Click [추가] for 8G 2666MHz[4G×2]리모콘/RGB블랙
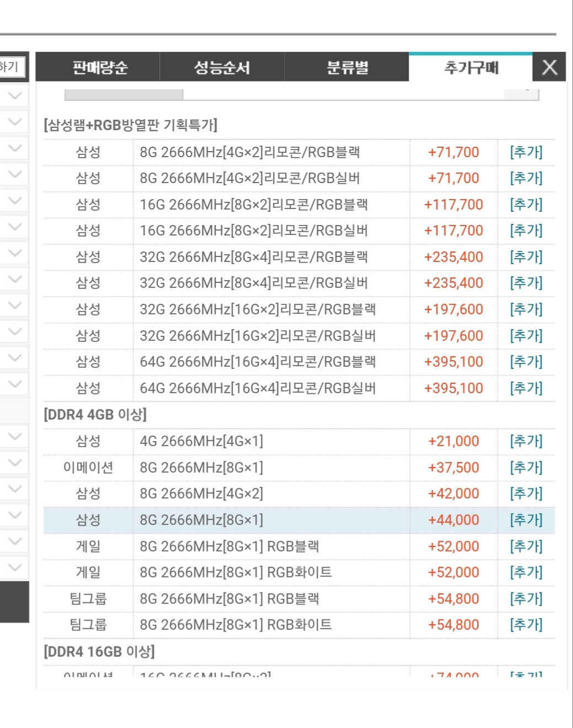The width and height of the screenshot is (573, 728). [526, 152]
